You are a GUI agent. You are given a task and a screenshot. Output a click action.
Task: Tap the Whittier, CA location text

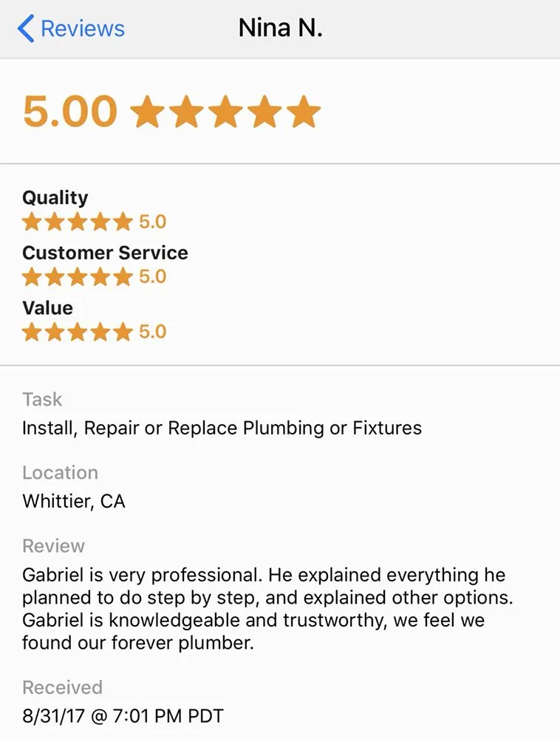coord(73,501)
